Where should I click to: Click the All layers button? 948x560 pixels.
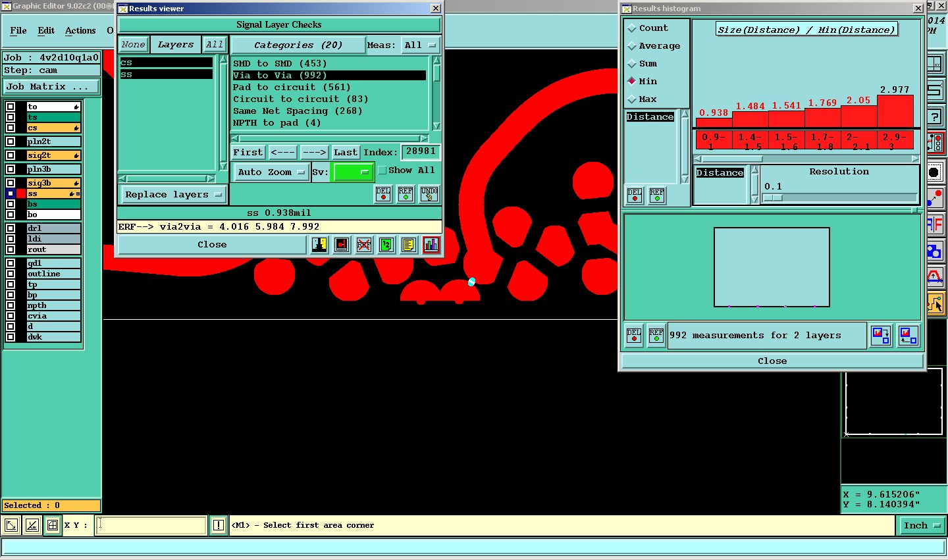[214, 45]
